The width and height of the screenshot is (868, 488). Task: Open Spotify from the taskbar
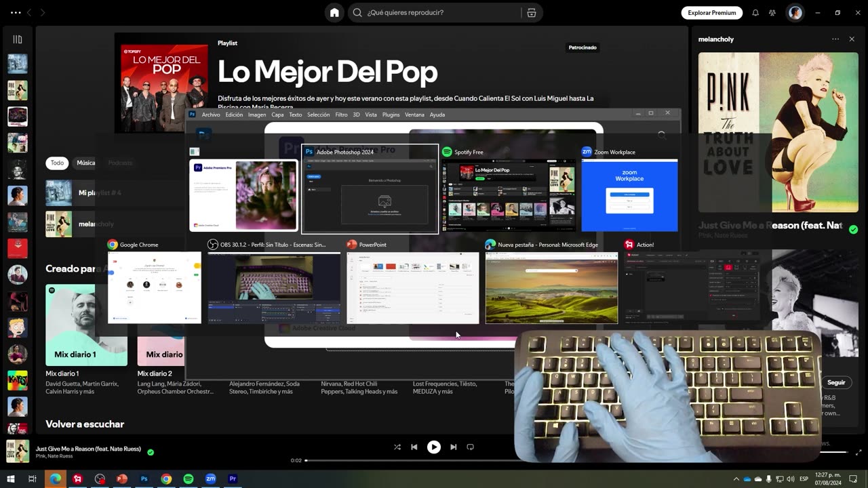(x=189, y=479)
